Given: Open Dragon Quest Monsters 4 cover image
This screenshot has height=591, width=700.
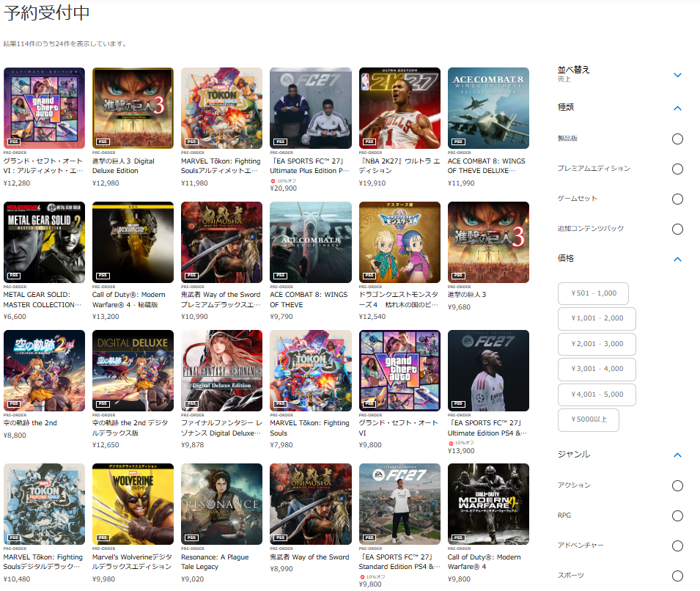Looking at the screenshot, I should click(x=399, y=242).
